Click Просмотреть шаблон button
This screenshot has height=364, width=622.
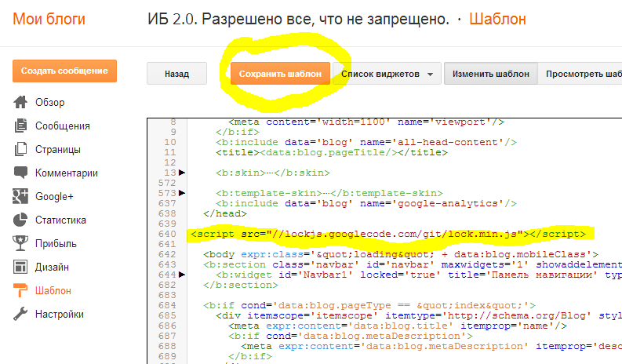580,74
